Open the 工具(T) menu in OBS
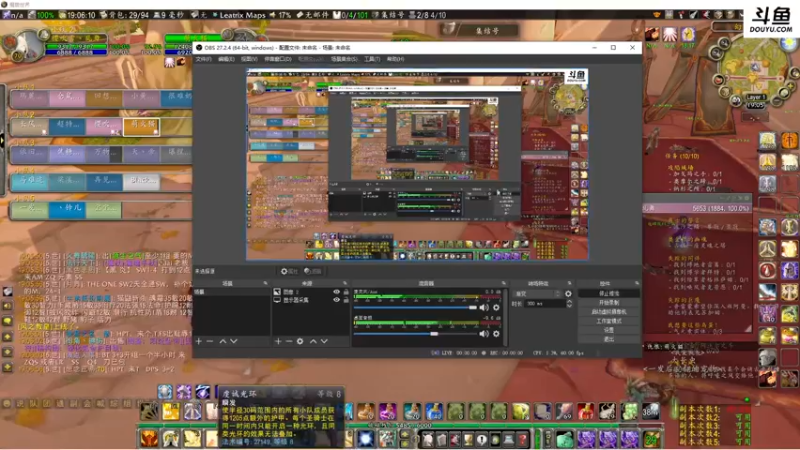The width and height of the screenshot is (800, 450). [x=372, y=59]
